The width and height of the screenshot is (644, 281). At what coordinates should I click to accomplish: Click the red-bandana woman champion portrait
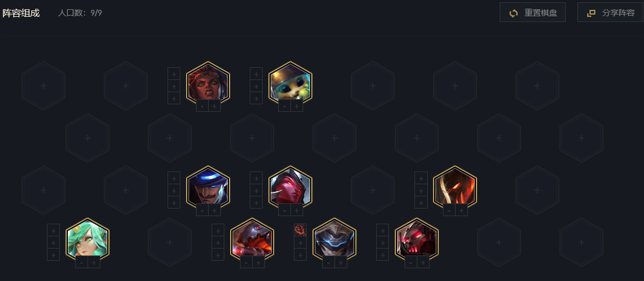[208, 84]
